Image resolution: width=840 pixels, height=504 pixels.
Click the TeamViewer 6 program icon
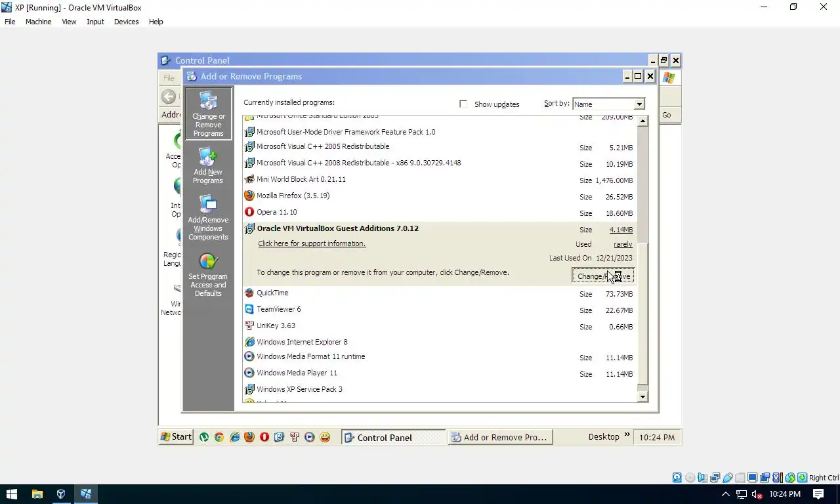[249, 309]
